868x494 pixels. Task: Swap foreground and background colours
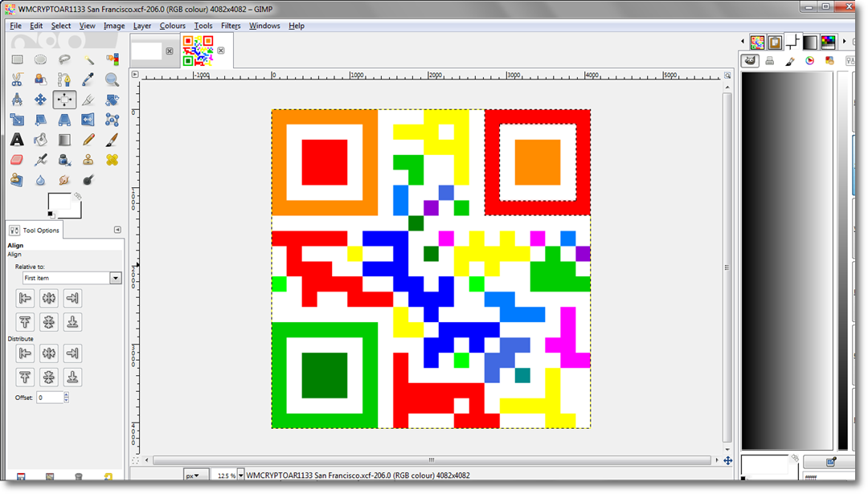(77, 196)
